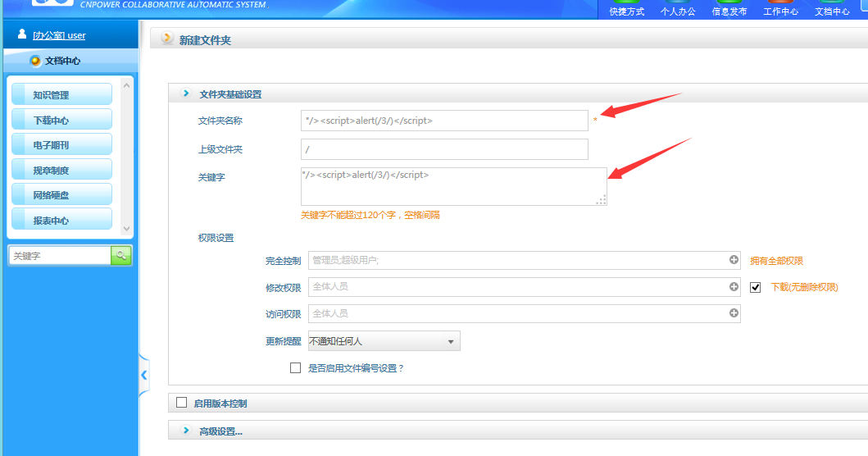Image resolution: width=868 pixels, height=456 pixels.
Task: Click the user avatar icon beside 办公室 user
Action: [x=21, y=34]
